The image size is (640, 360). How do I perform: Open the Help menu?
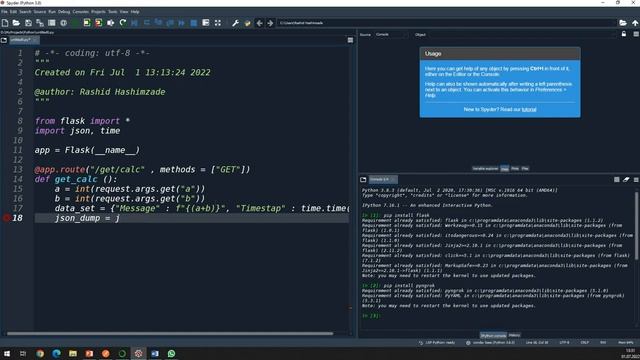135,12
